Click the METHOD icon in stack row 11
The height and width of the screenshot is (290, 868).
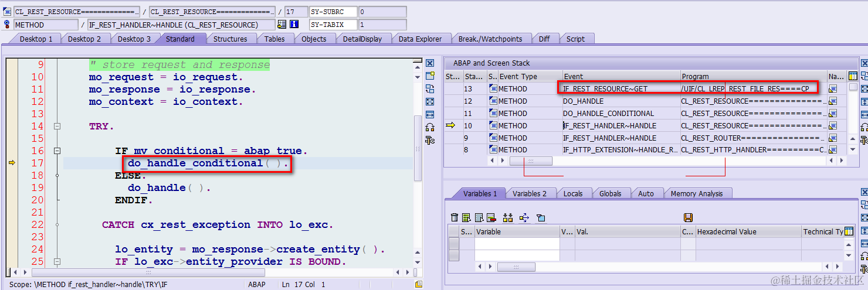(493, 113)
